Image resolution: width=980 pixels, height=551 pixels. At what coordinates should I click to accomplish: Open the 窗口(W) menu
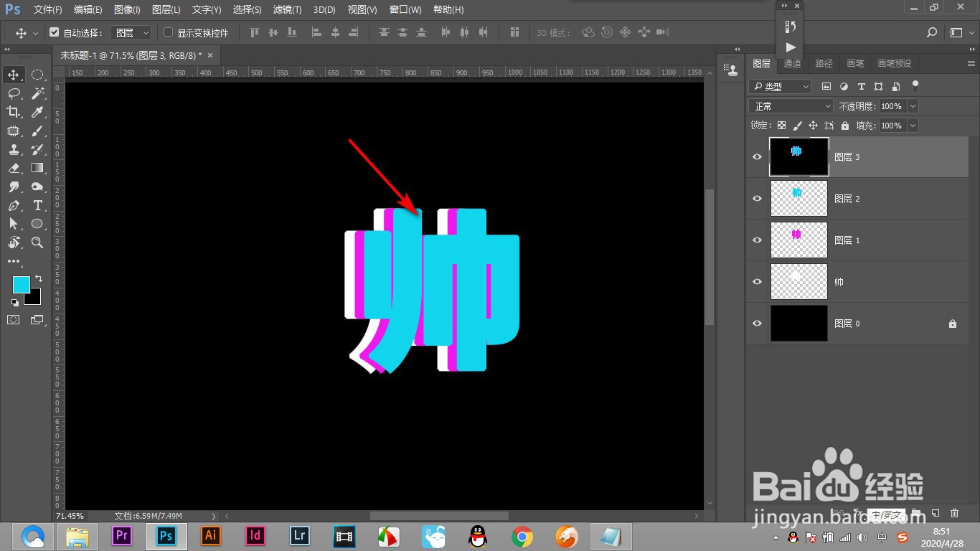coord(405,9)
